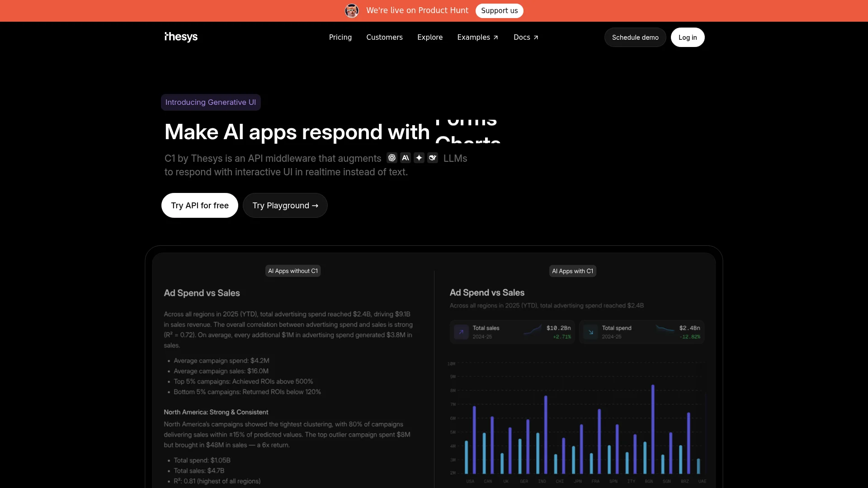Toggle the AI Apps with C1 pill

[572, 271]
